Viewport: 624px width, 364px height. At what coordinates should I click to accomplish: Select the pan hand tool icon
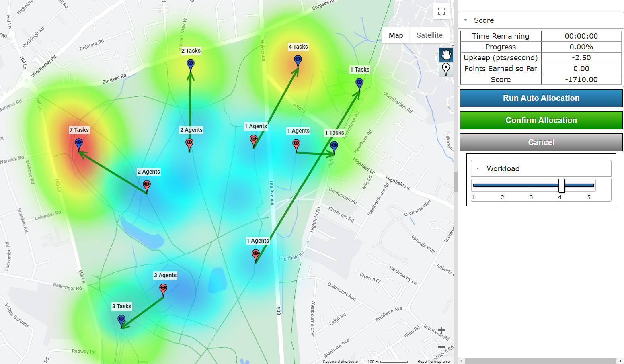click(x=446, y=55)
